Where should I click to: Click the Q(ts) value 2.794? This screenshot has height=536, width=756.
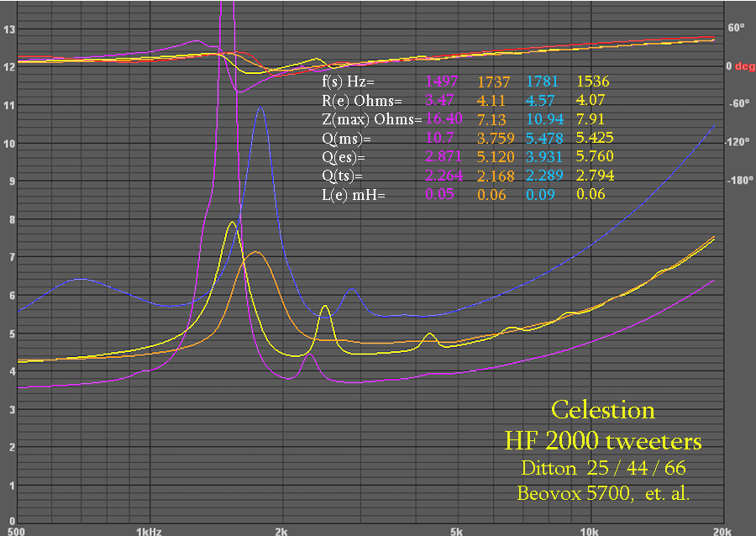[595, 176]
